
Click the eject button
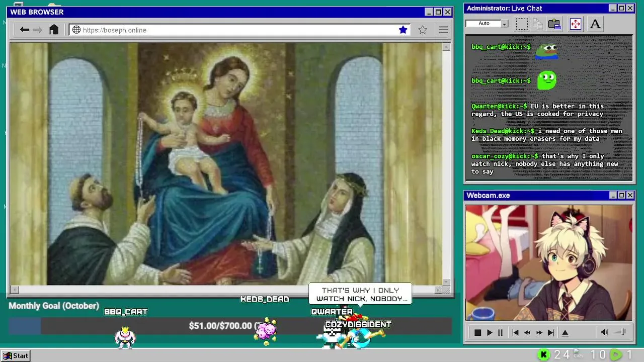click(x=565, y=332)
